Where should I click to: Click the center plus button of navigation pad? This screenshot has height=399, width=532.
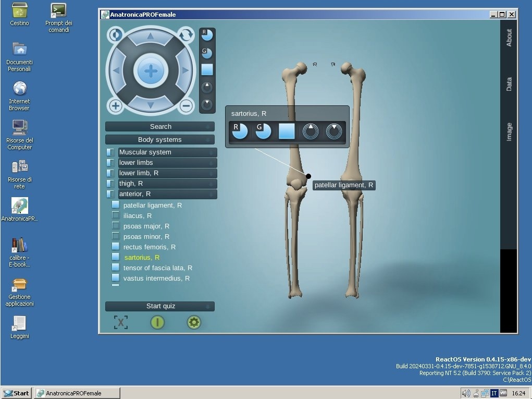tap(151, 70)
